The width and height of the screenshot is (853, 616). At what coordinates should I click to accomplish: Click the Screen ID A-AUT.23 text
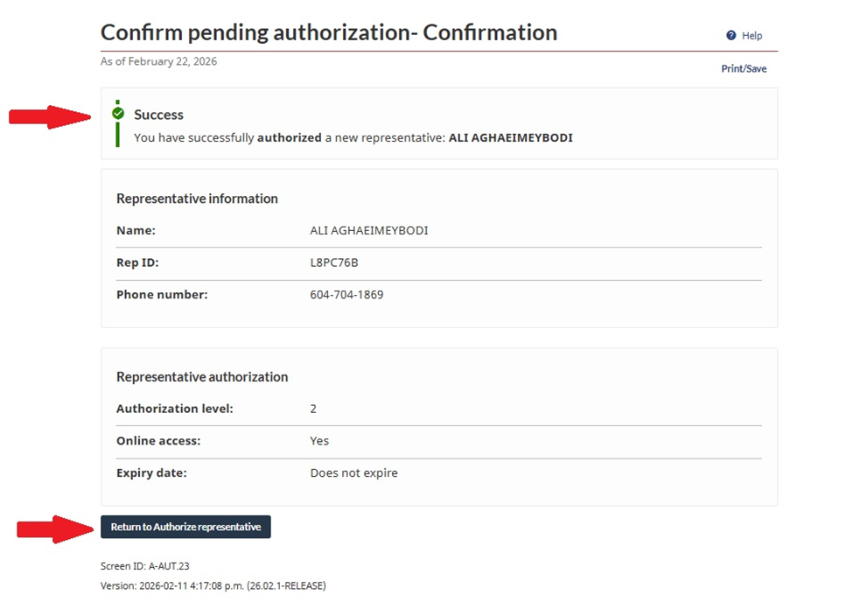(x=145, y=566)
